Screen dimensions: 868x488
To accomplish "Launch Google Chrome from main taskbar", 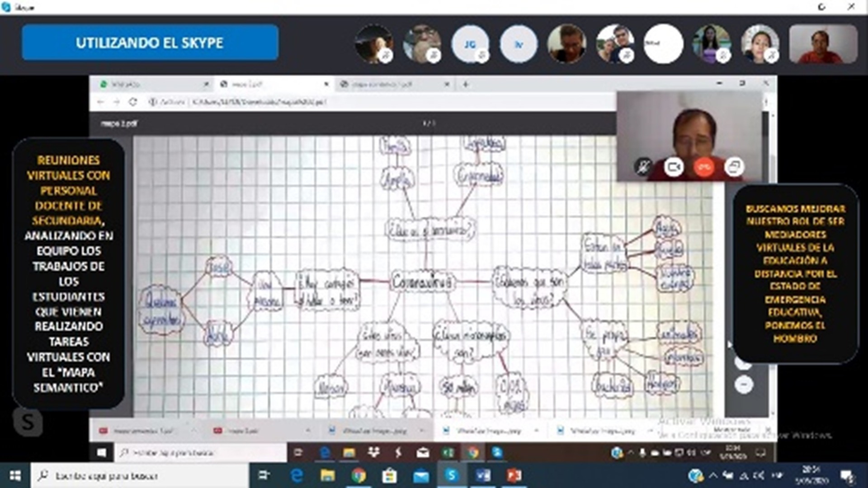I will tap(359, 475).
